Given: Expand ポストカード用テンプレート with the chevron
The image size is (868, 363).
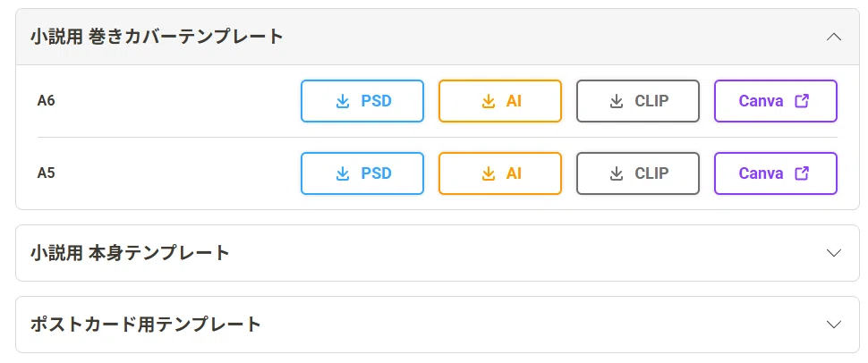Looking at the screenshot, I should pos(834,325).
